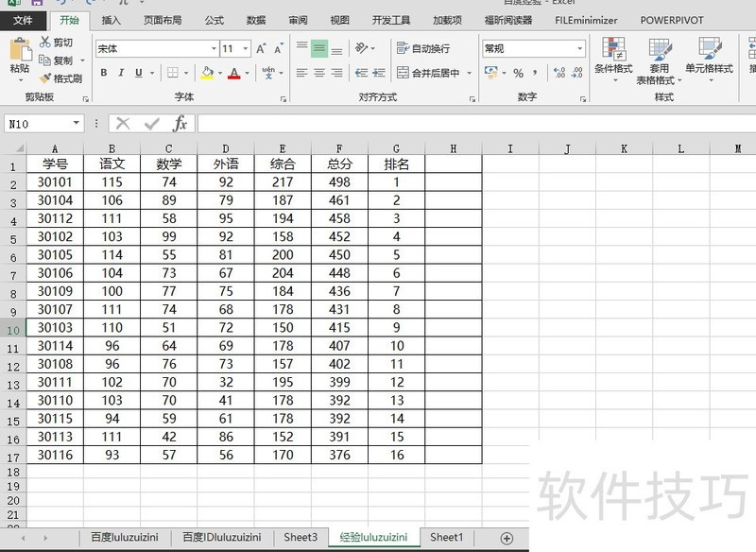The height and width of the screenshot is (552, 756).
Task: Toggle middle vertical alignment
Action: [x=319, y=47]
